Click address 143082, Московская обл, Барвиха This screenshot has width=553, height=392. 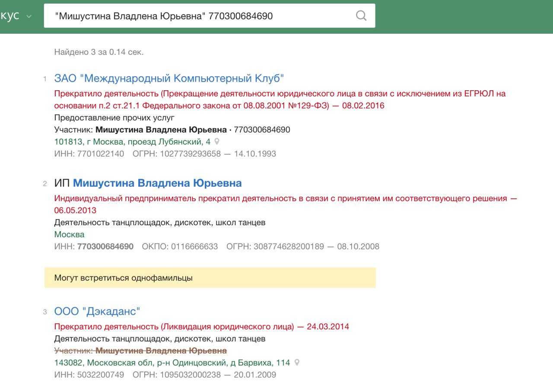172,363
